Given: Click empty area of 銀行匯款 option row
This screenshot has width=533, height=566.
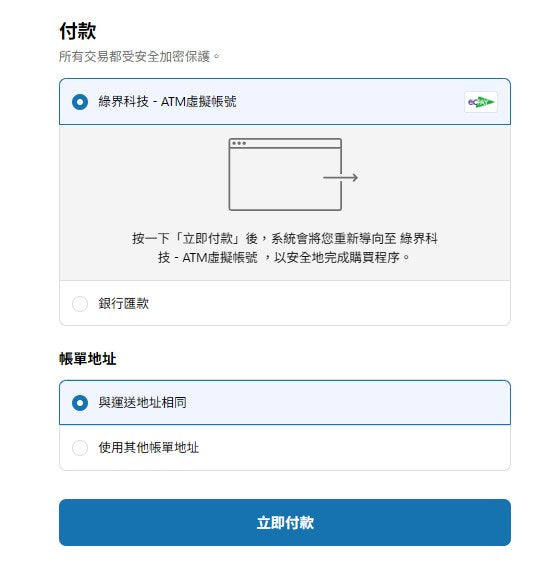Looking at the screenshot, I should pos(325,304).
